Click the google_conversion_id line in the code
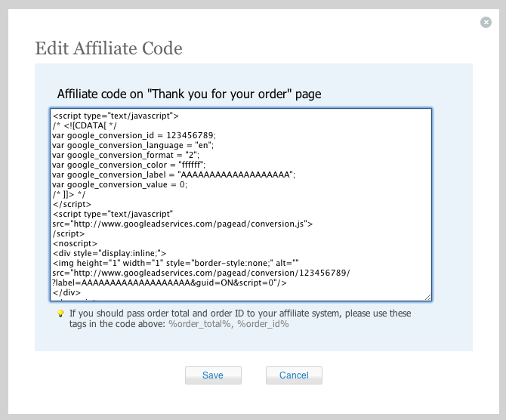Image resolution: width=506 pixels, height=420 pixels. (134, 135)
